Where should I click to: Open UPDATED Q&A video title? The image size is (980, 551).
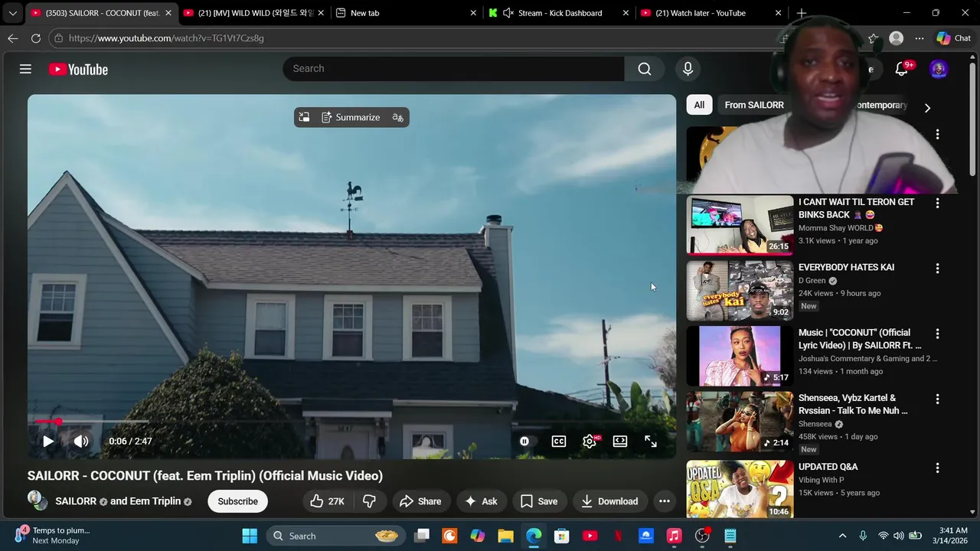828,467
